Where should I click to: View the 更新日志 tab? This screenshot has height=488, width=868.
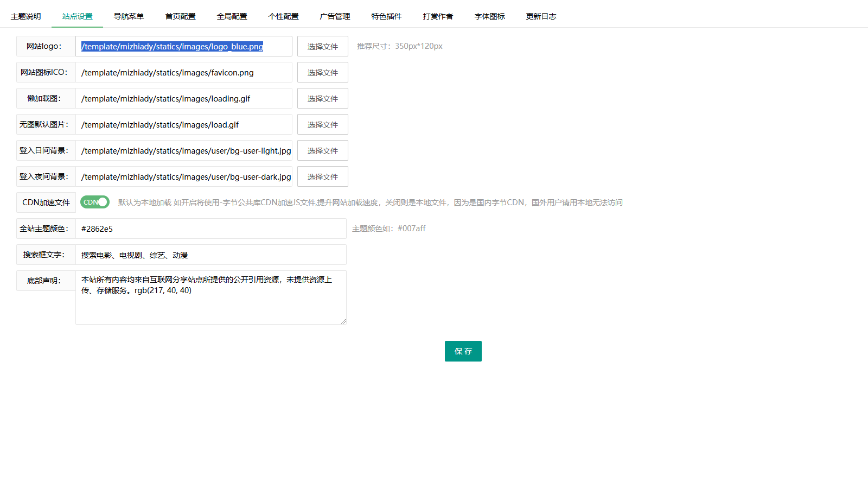(x=541, y=16)
